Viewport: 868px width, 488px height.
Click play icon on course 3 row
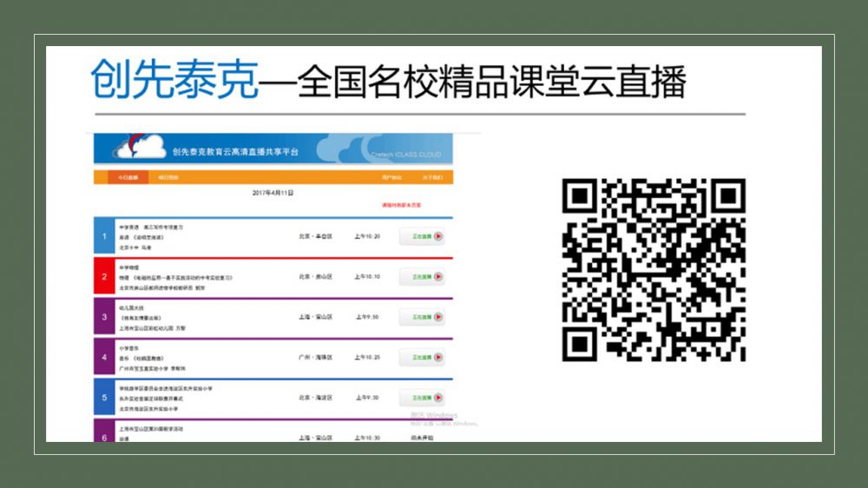437,317
